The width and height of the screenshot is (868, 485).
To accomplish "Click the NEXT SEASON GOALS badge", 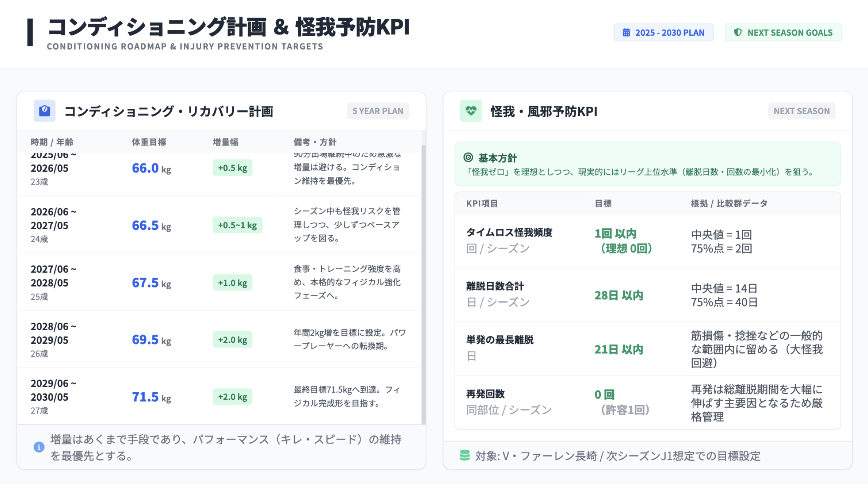I will click(783, 33).
